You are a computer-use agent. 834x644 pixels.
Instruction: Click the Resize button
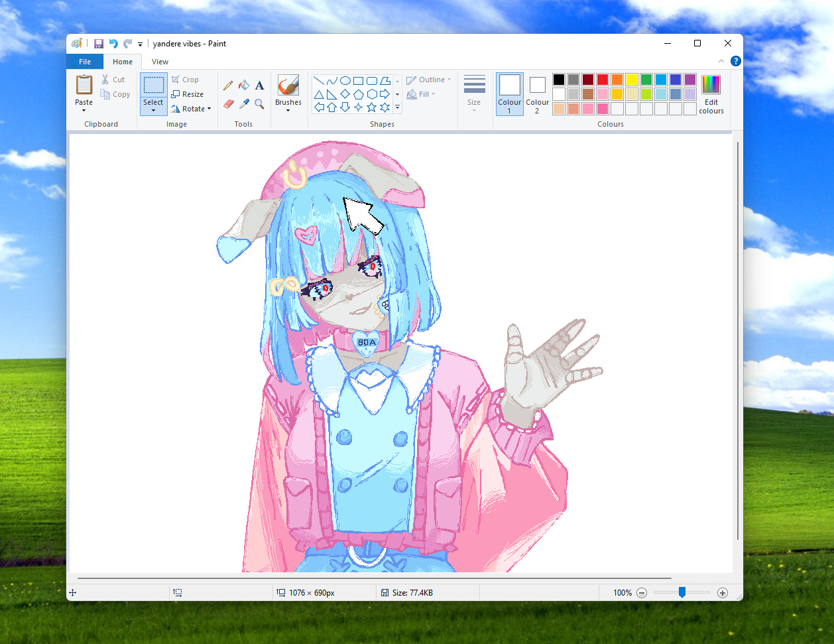tap(188, 94)
